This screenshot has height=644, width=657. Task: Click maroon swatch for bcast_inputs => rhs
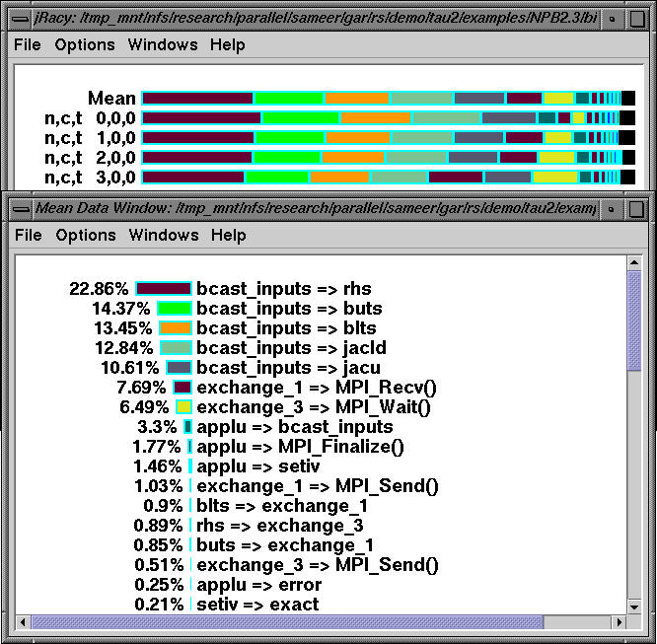pos(164,289)
